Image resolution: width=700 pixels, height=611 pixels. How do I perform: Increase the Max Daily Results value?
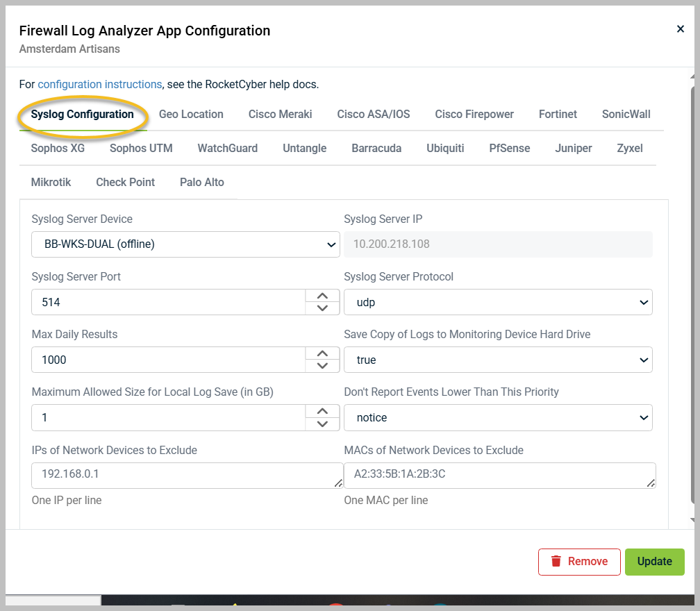322,353
